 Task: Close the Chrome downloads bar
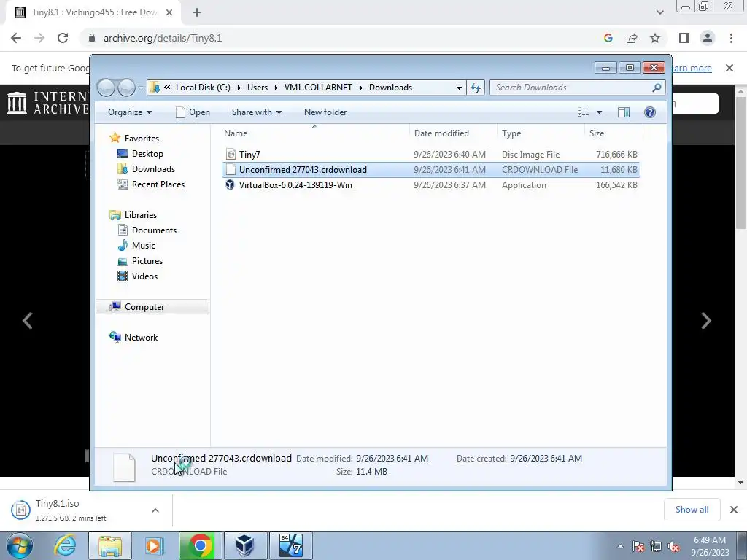pos(734,510)
